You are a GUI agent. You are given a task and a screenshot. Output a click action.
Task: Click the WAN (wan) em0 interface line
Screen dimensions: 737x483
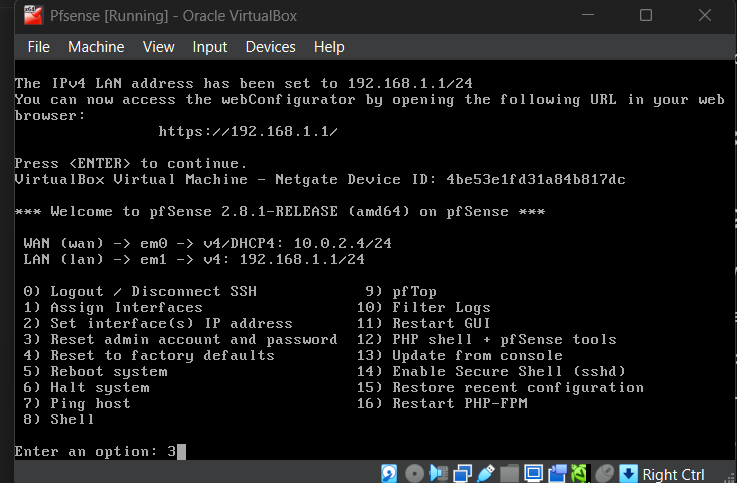pyautogui.click(x=207, y=243)
